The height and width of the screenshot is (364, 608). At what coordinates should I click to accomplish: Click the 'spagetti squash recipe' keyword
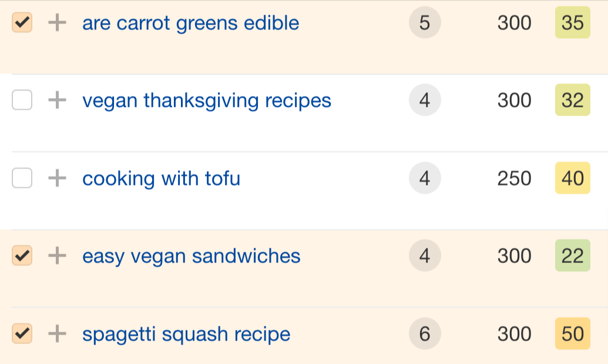[186, 334]
